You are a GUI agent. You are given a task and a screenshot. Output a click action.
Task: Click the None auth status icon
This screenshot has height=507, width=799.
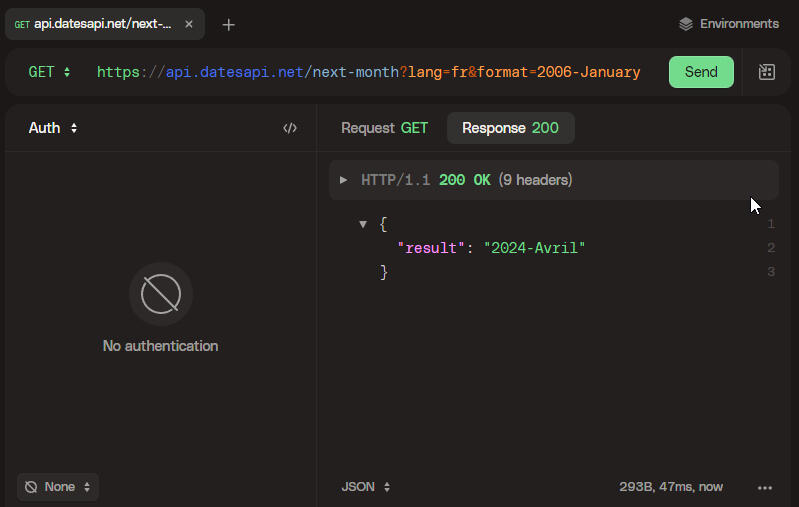point(31,487)
